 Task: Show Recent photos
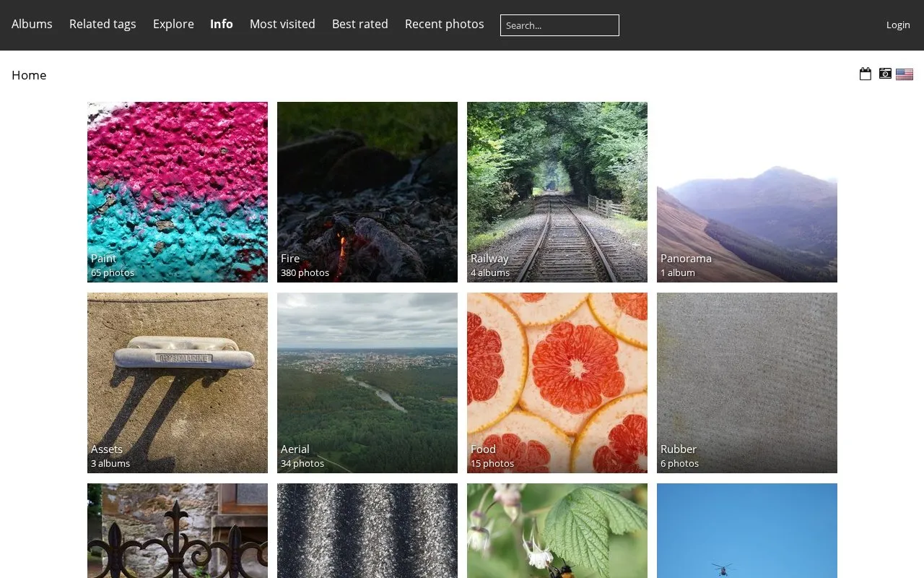tap(445, 24)
